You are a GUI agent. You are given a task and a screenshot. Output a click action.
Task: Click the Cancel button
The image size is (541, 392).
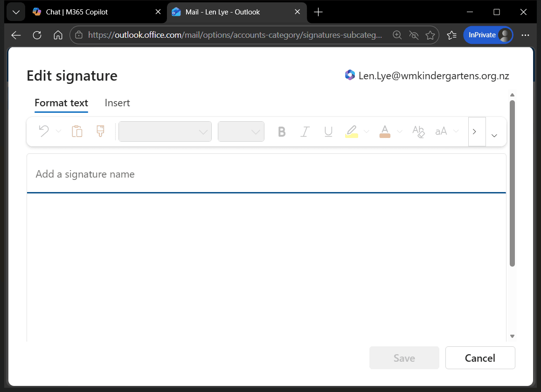[x=480, y=358]
